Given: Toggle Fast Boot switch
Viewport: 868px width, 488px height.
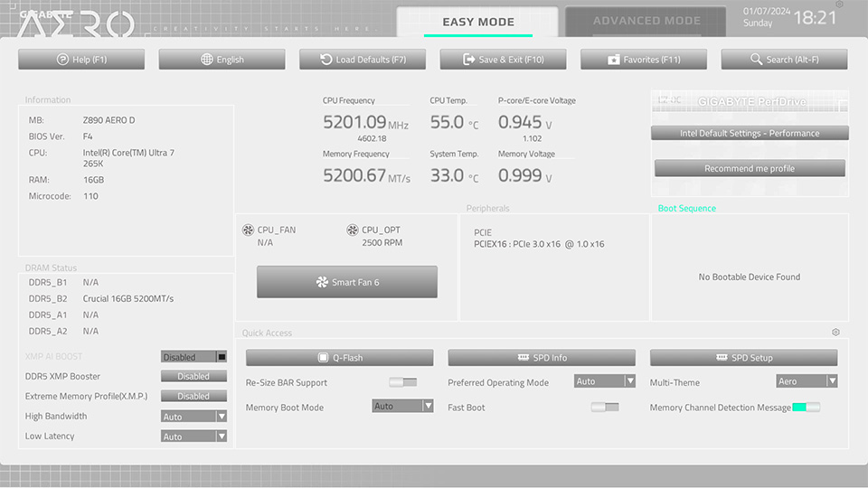Looking at the screenshot, I should (605, 408).
